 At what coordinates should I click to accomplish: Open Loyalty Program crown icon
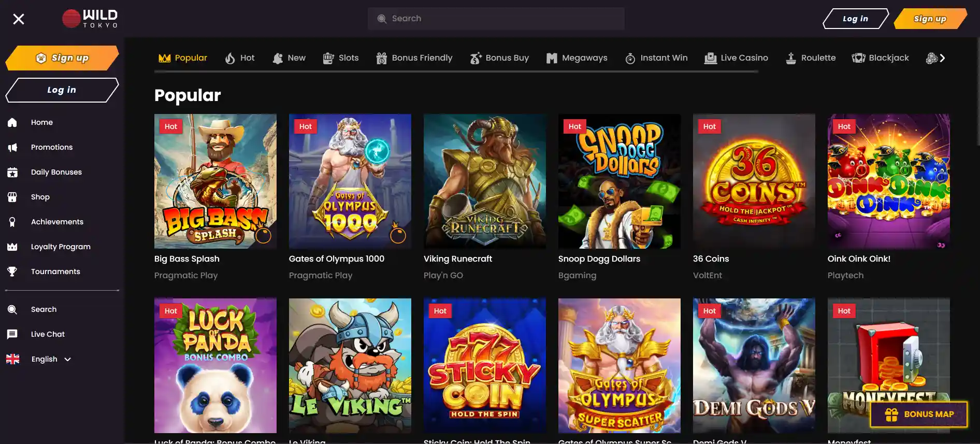pyautogui.click(x=12, y=247)
